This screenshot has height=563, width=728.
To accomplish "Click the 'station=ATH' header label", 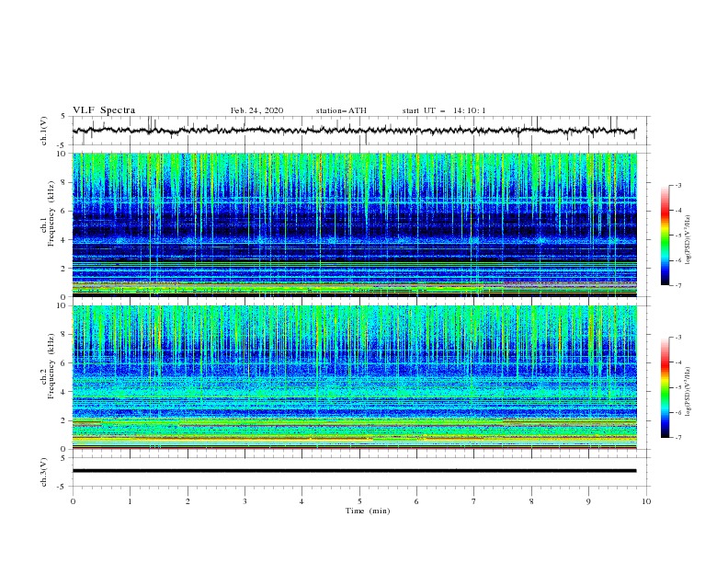I will [341, 110].
